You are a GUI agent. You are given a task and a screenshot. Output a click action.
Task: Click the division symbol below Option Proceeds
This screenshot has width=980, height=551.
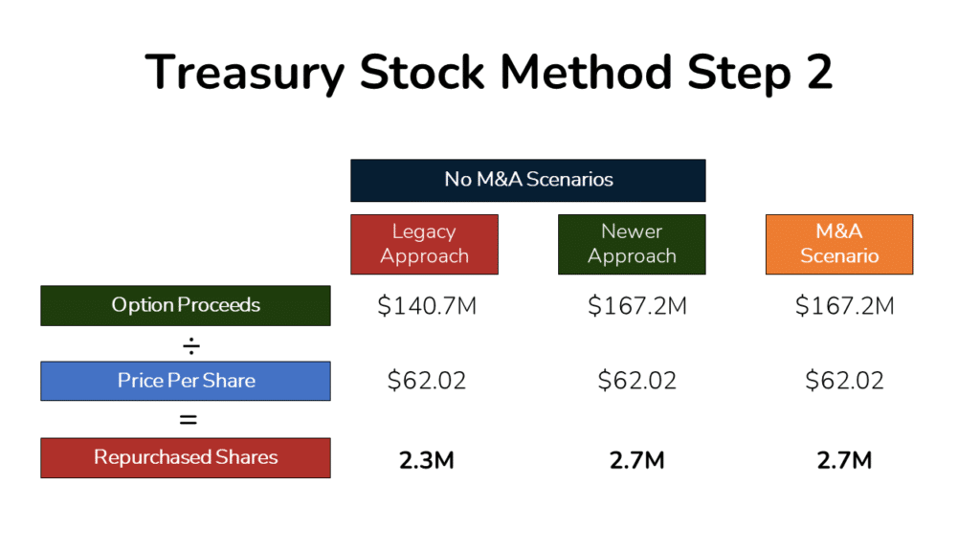189,343
